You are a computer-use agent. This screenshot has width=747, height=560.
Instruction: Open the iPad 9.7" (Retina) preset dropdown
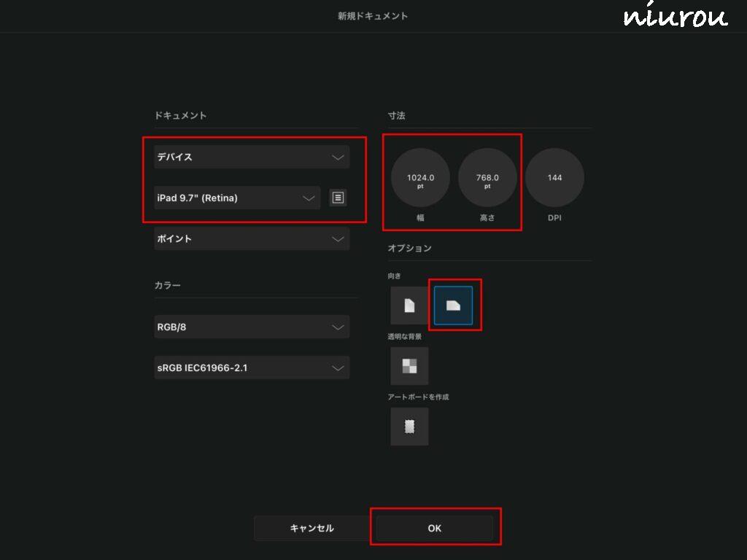coord(236,198)
